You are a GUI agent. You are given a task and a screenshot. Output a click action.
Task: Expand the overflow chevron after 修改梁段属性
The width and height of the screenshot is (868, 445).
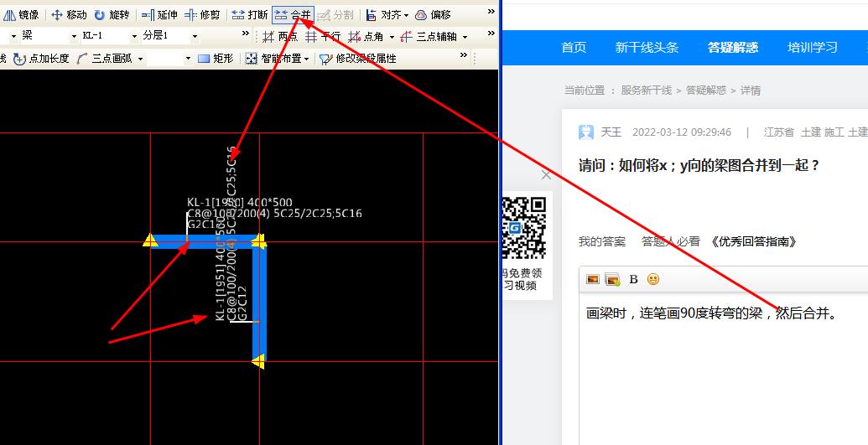[464, 54]
